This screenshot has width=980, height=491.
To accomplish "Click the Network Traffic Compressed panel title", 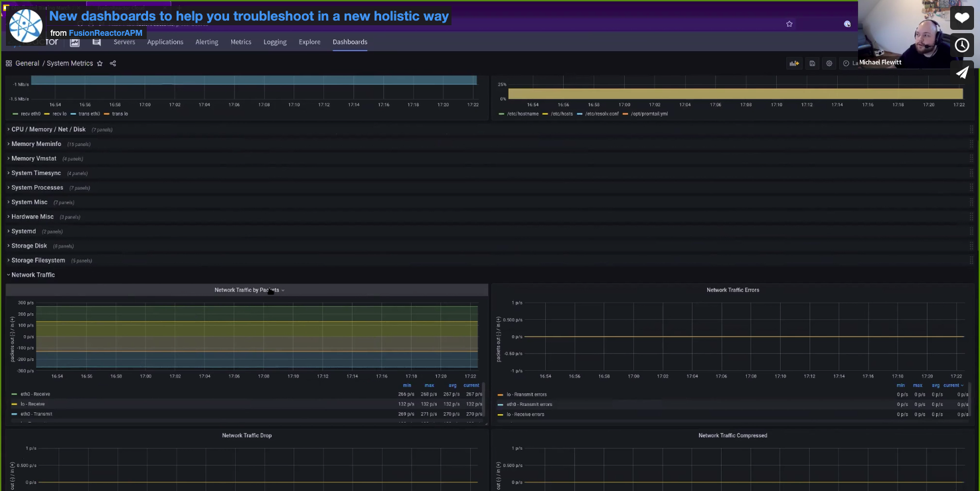I will (x=733, y=435).
